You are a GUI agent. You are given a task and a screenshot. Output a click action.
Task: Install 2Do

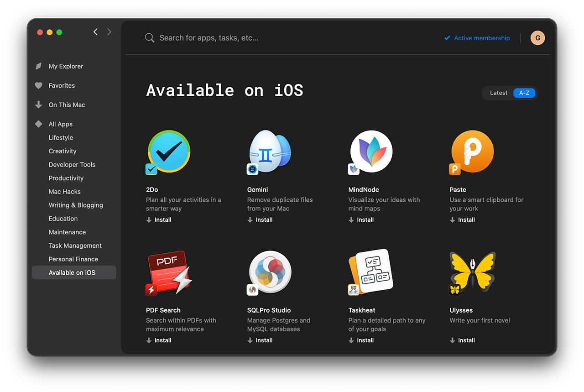click(159, 220)
